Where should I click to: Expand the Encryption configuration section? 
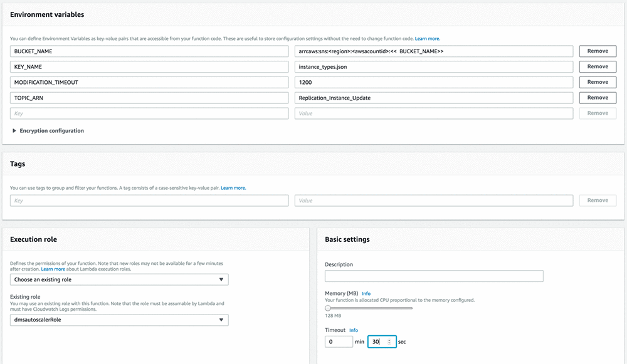[48, 131]
